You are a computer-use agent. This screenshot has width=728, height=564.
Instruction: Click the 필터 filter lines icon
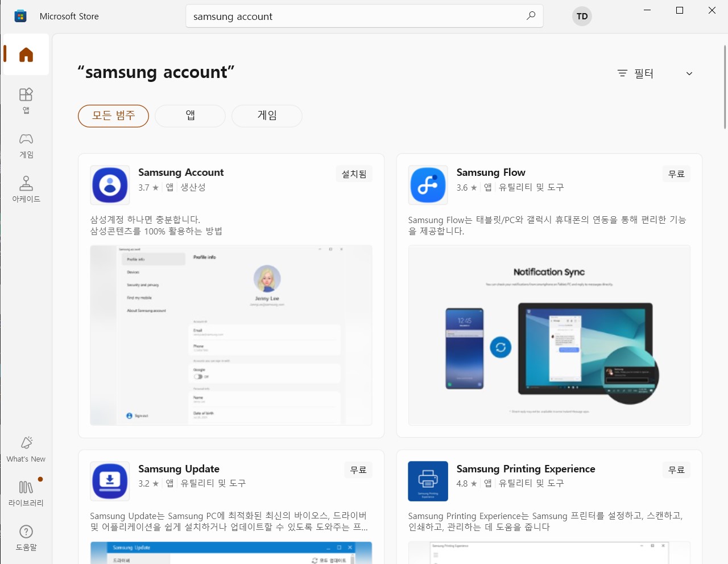(622, 73)
